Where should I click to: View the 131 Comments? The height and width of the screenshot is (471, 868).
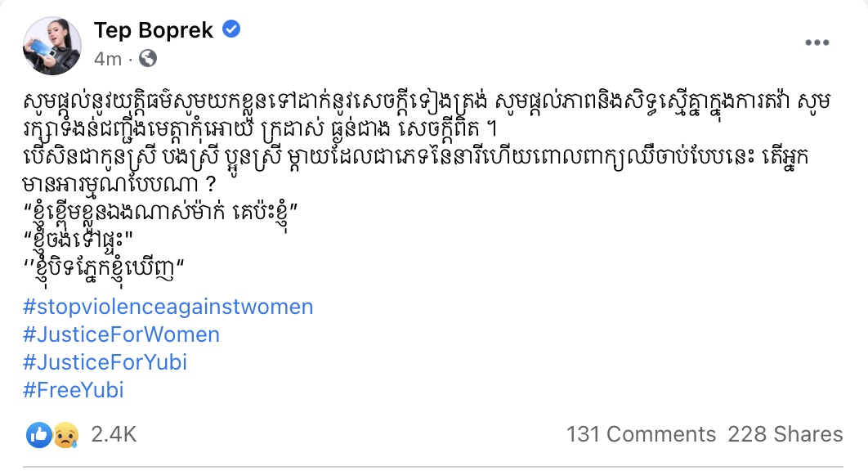641,435
